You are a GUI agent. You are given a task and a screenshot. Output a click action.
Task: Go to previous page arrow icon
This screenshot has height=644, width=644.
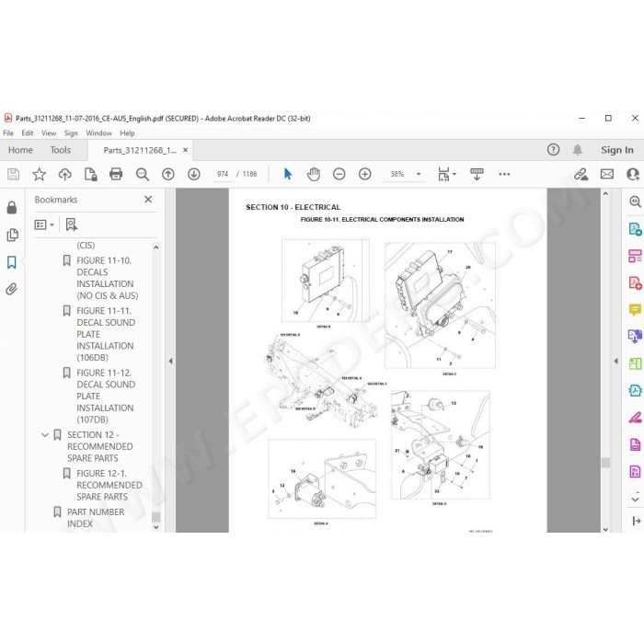pyautogui.click(x=168, y=174)
